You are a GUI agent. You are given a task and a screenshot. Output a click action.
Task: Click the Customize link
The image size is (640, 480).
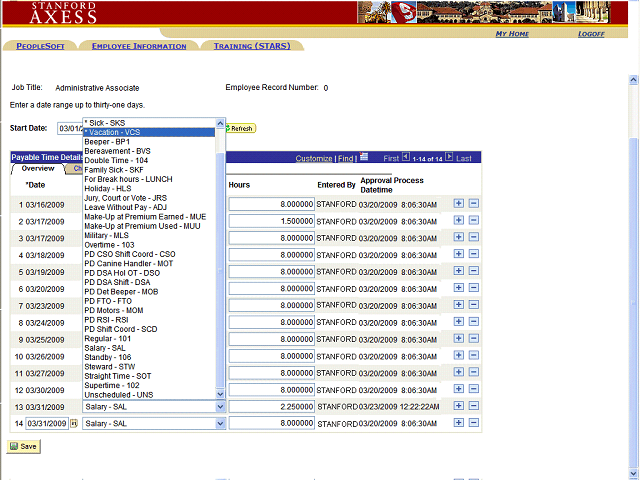point(313,158)
